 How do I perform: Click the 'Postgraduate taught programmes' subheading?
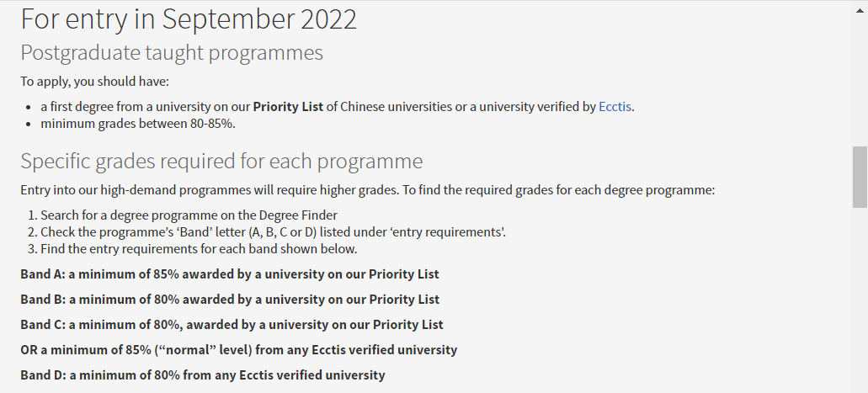172,52
